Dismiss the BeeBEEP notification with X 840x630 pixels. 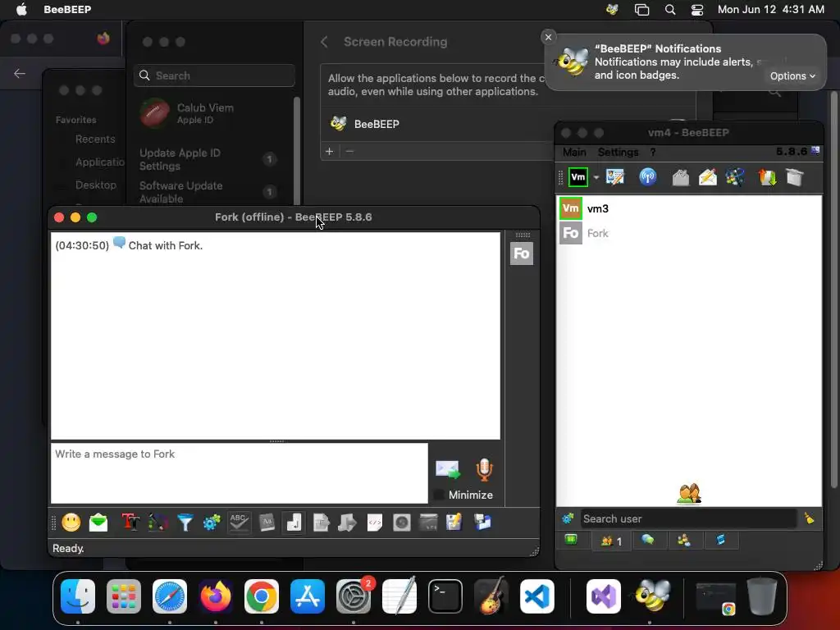point(548,37)
